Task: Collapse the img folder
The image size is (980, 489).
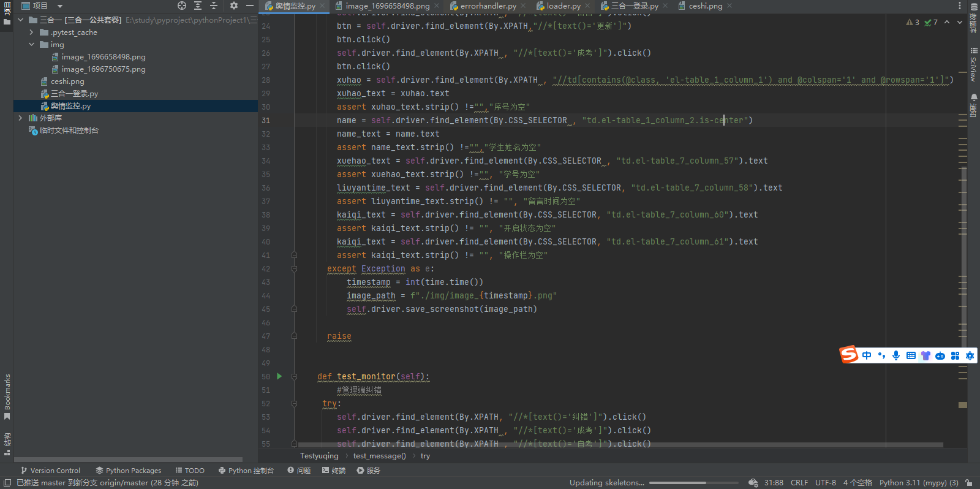Action: tap(31, 44)
